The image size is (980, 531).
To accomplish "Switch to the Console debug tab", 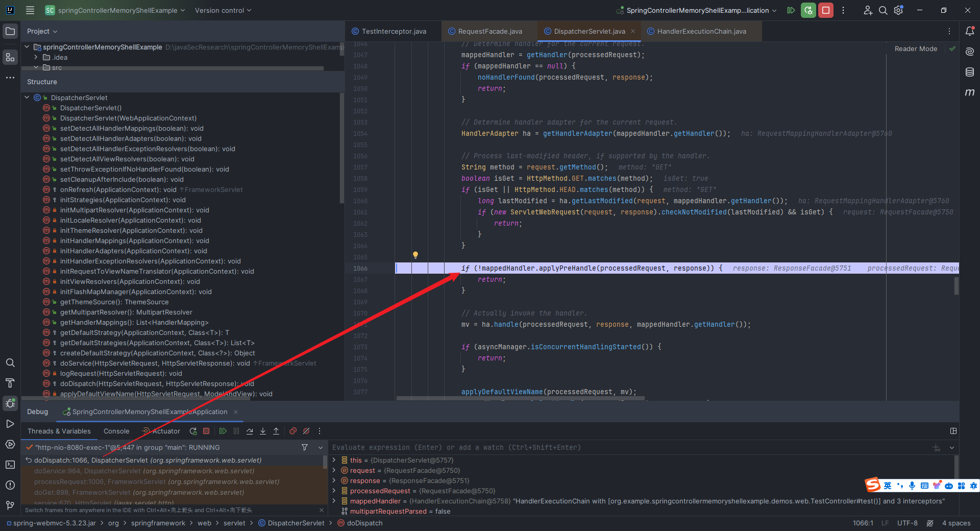I will pyautogui.click(x=116, y=431).
